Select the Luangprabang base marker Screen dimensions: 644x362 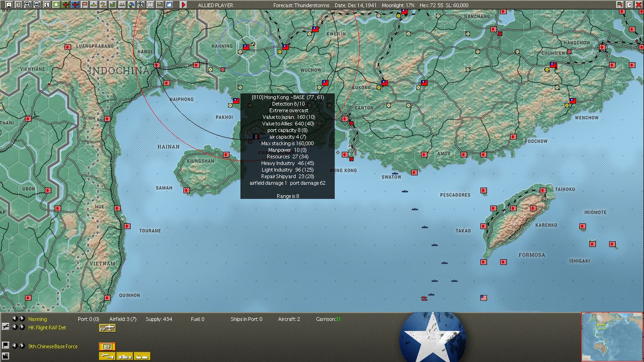point(68,47)
